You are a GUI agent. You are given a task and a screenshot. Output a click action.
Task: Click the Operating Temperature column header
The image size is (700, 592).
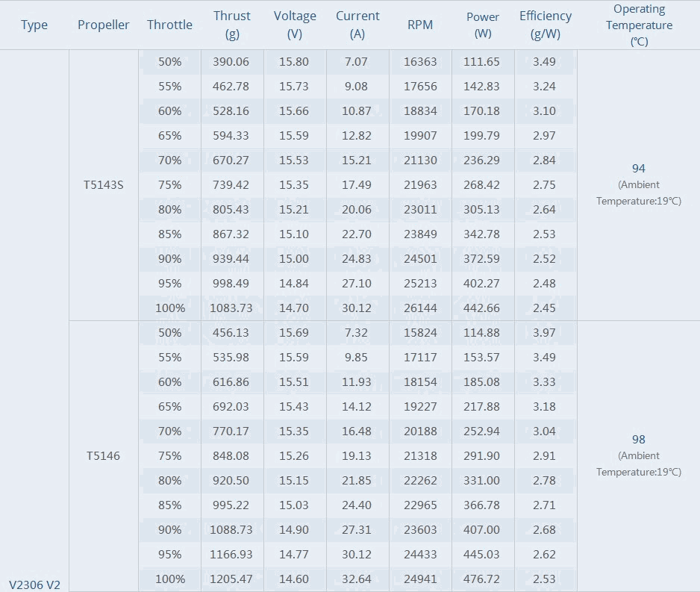639,25
